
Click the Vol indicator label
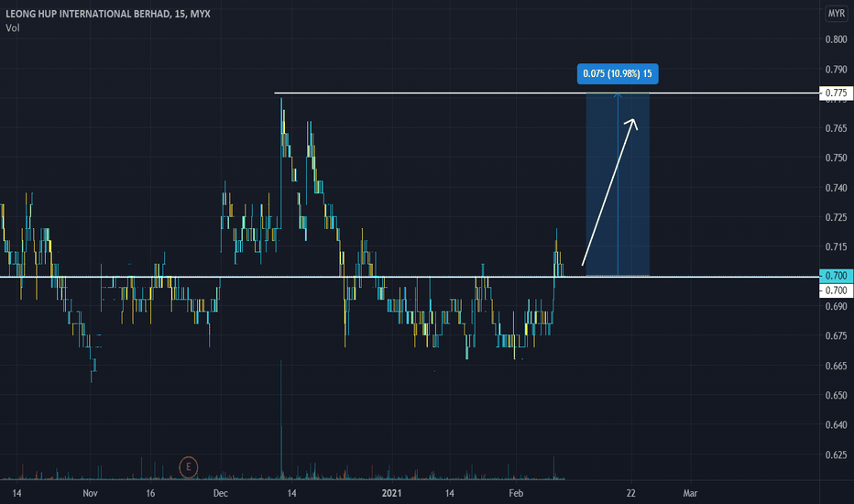13,27
